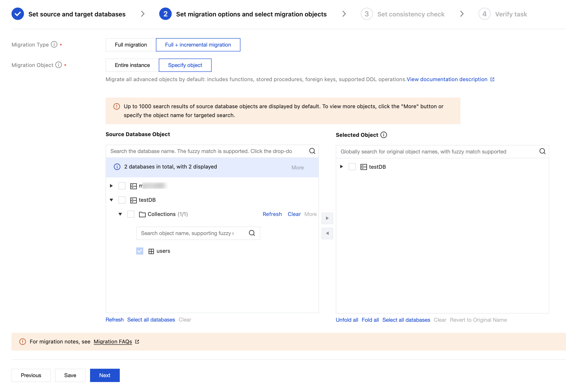
Task: Click collection object search magnifier icon
Action: pyautogui.click(x=252, y=233)
